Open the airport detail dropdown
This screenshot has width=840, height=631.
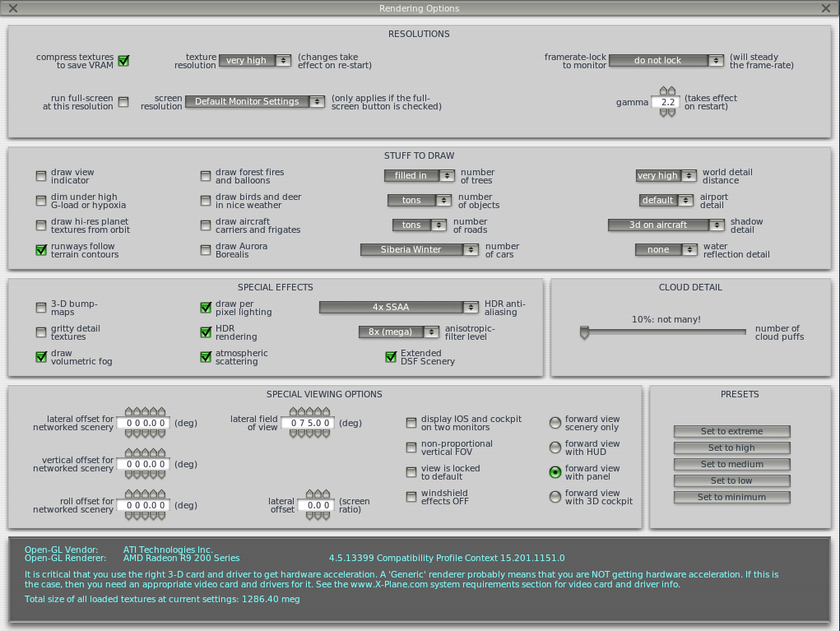click(666, 201)
